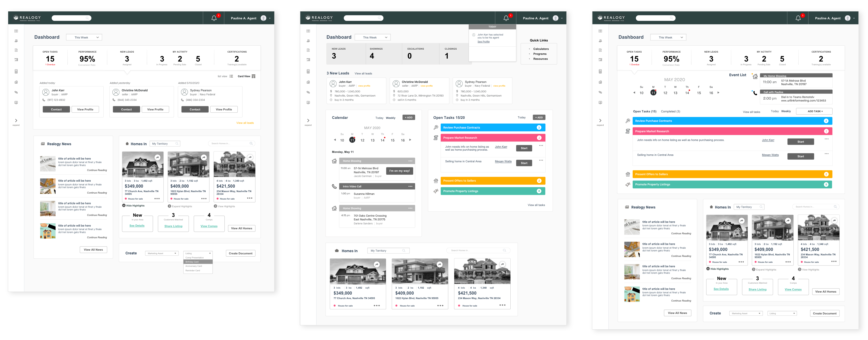
Task: Choose Birthday Card from the open list
Action: (x=198, y=262)
